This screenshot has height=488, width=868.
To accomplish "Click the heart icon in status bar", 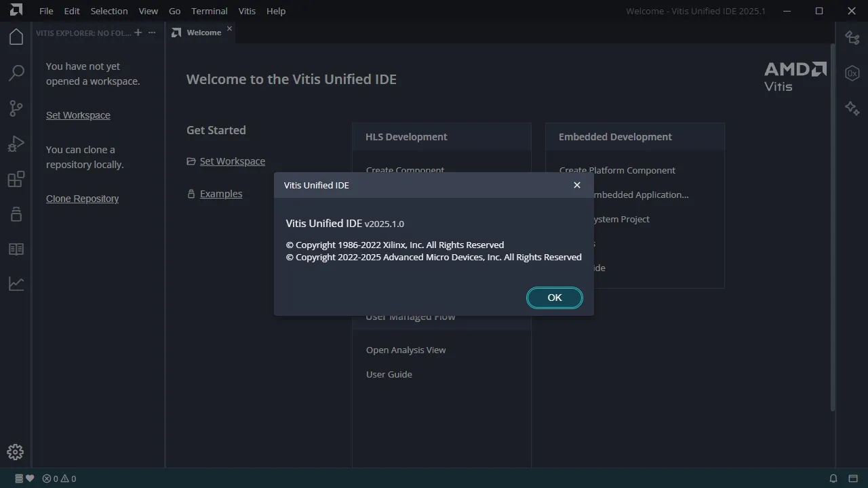I will pos(29,479).
